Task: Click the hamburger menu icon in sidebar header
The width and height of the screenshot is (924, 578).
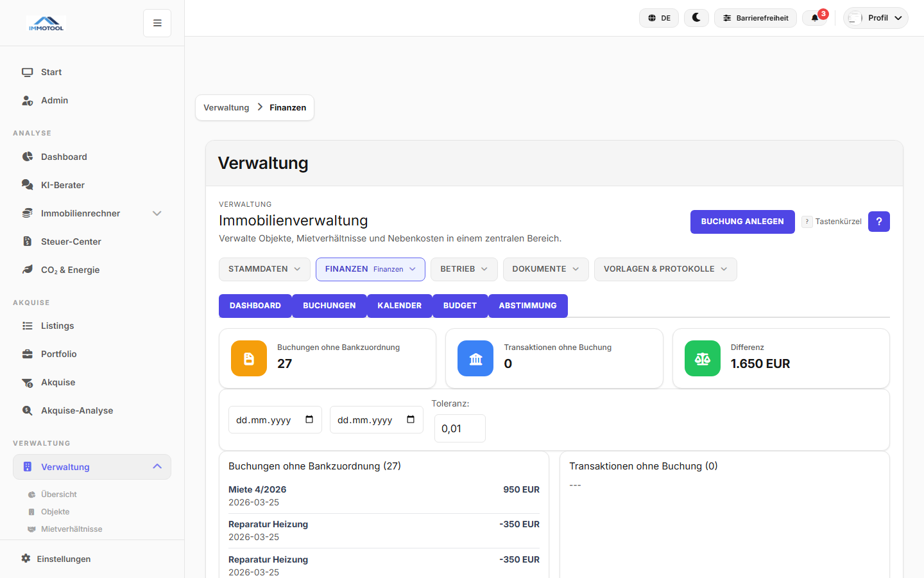Action: (157, 23)
